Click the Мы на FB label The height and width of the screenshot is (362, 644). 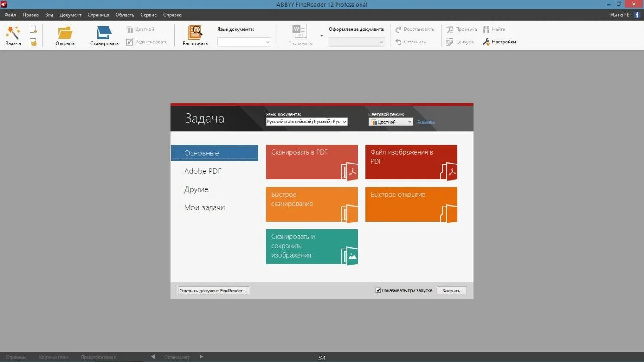(x=620, y=15)
